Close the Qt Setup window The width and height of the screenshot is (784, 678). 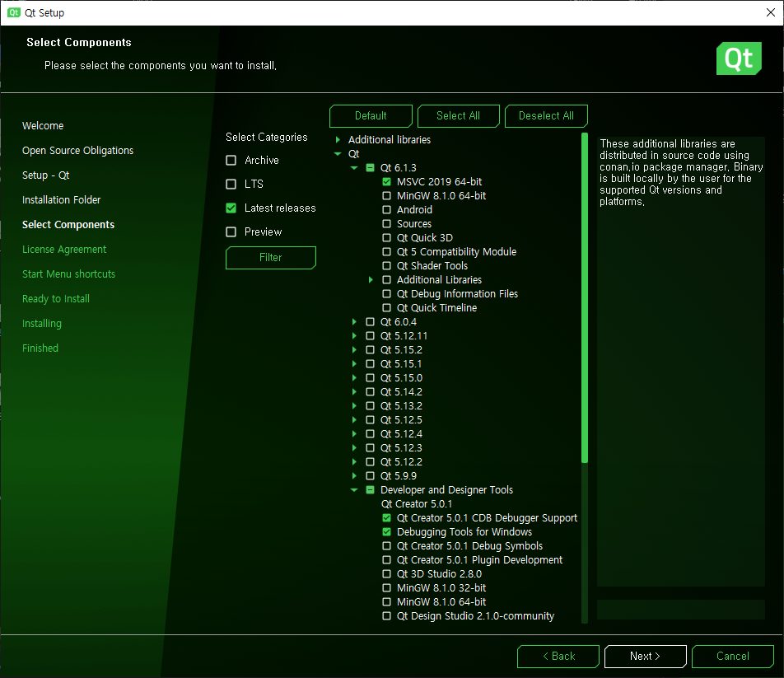pos(771,12)
